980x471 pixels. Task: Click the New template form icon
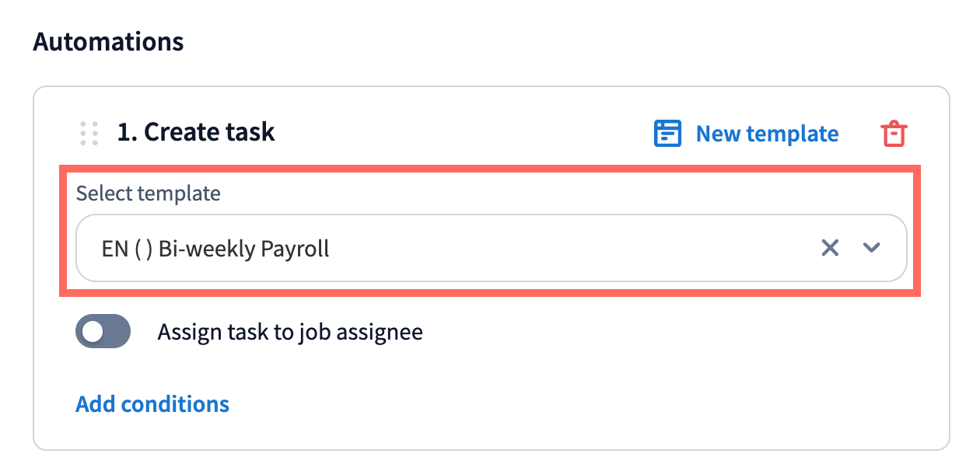[667, 134]
